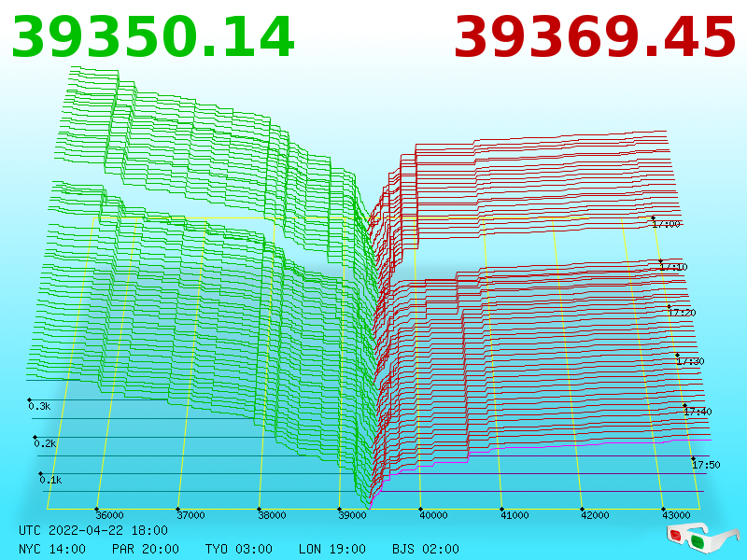
Task: Select the 40000 price axis label
Action: (x=433, y=515)
